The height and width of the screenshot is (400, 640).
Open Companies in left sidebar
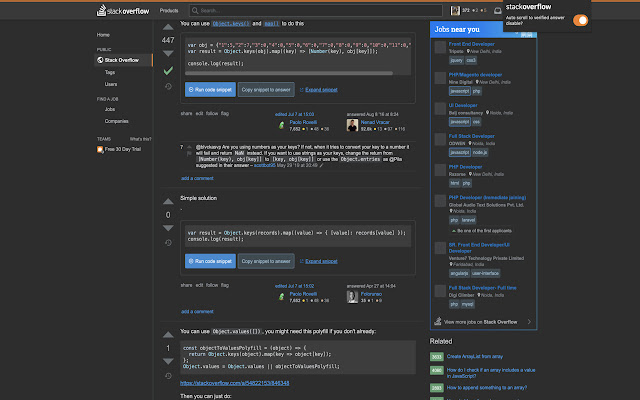[x=116, y=121]
